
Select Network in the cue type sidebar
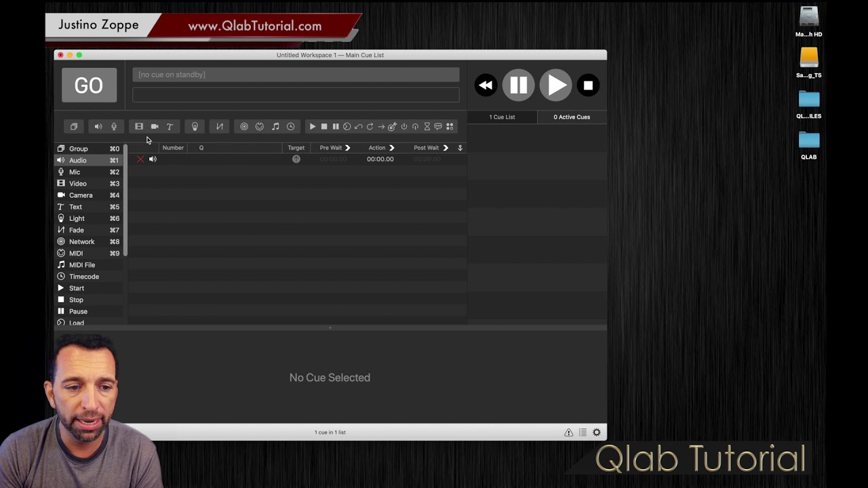pos(88,242)
